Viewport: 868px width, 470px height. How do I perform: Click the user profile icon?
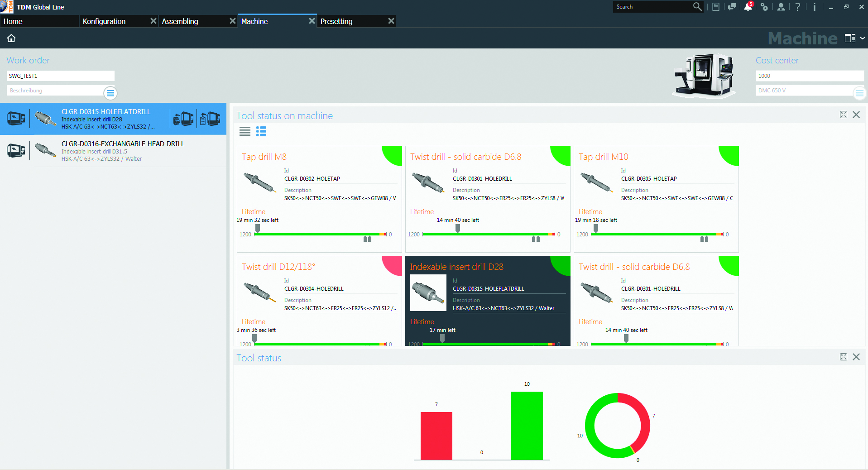(x=781, y=7)
